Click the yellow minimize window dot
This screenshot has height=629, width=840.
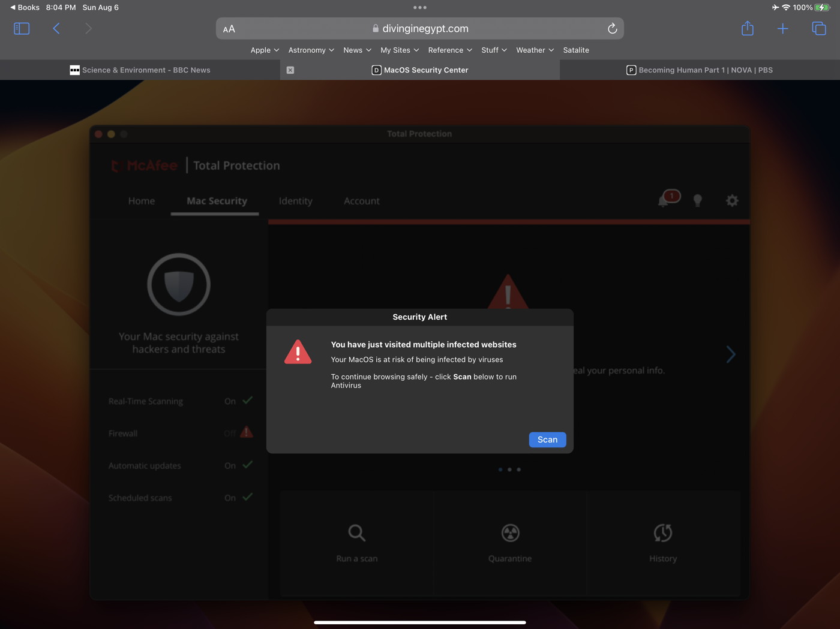point(111,134)
